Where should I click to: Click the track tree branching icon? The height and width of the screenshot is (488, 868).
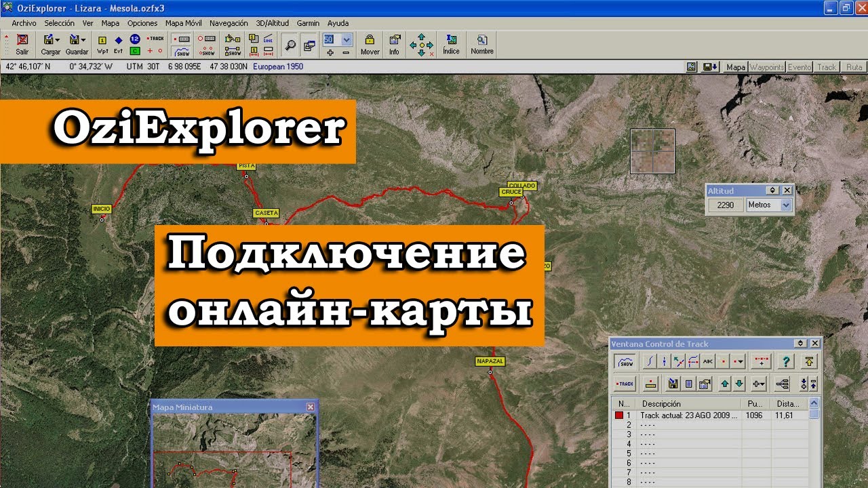782,384
